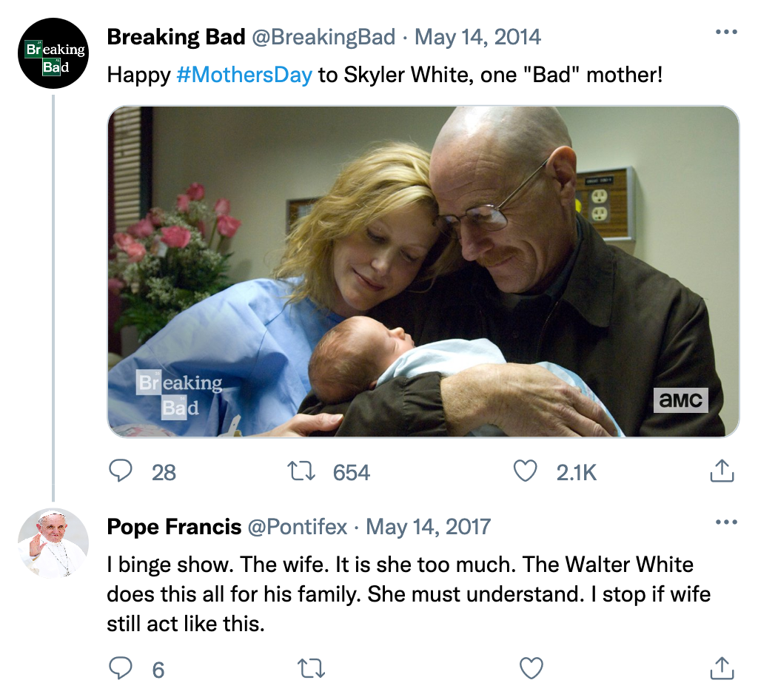Share Pope Francis's reply tweet
The width and height of the screenshot is (758, 700).
pos(721,669)
